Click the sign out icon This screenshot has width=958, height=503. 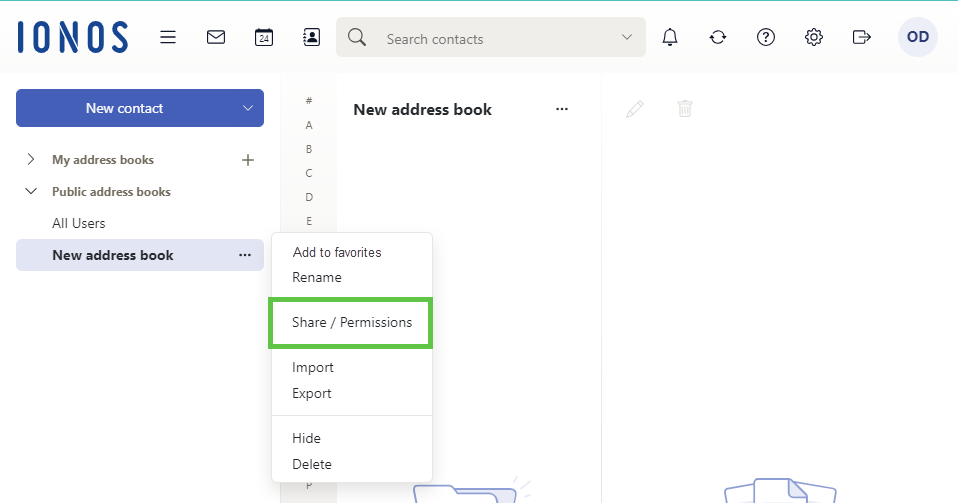coord(861,37)
